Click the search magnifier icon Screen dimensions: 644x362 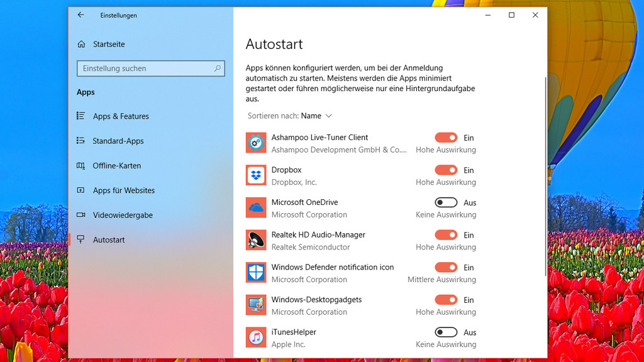(x=217, y=69)
